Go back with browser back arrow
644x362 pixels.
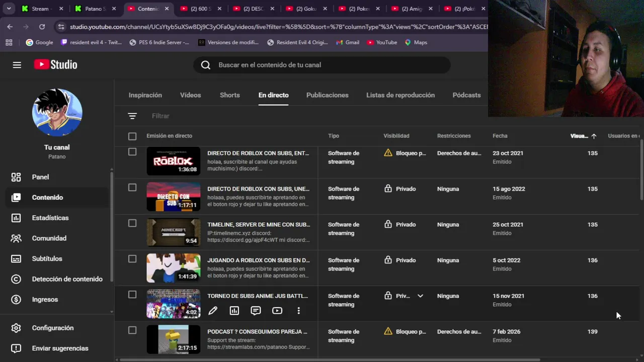click(10, 27)
